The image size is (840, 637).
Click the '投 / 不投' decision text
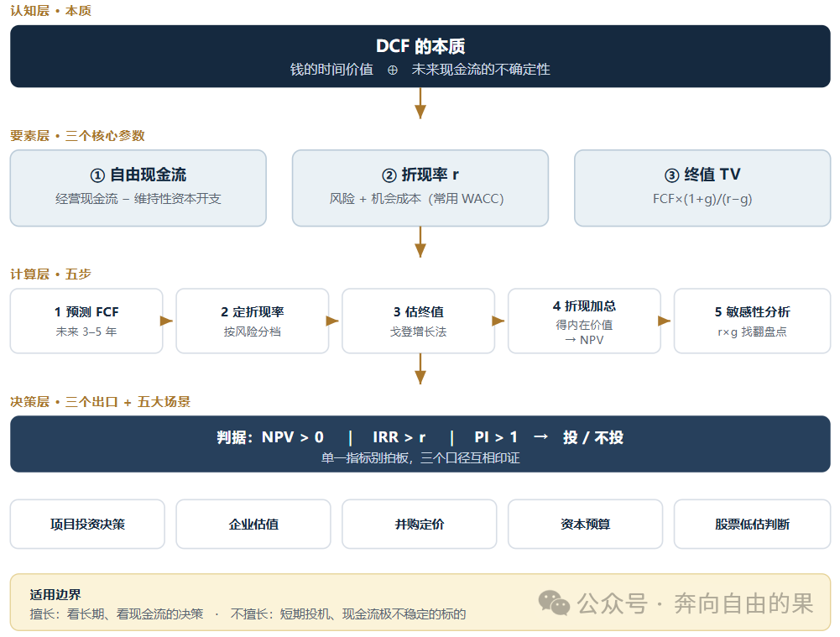click(593, 437)
